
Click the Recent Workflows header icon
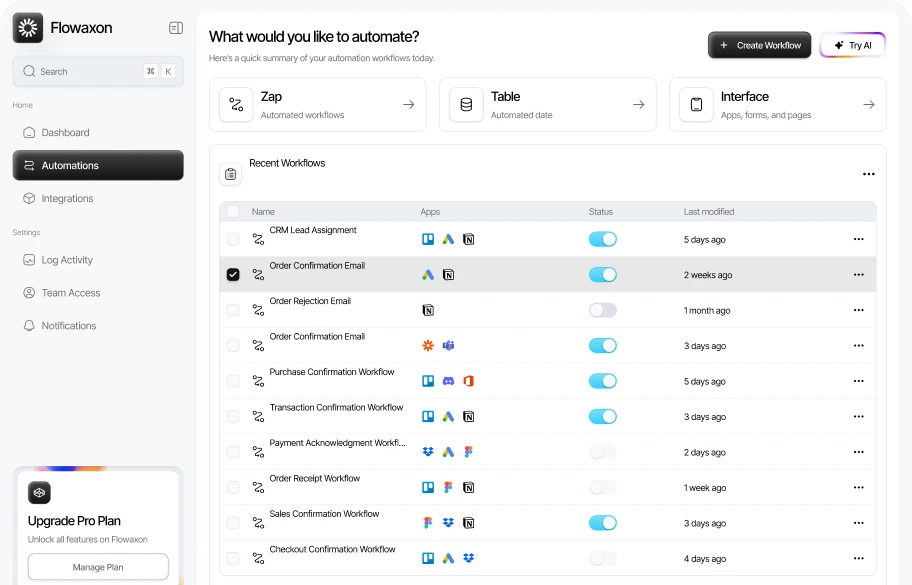tap(231, 173)
